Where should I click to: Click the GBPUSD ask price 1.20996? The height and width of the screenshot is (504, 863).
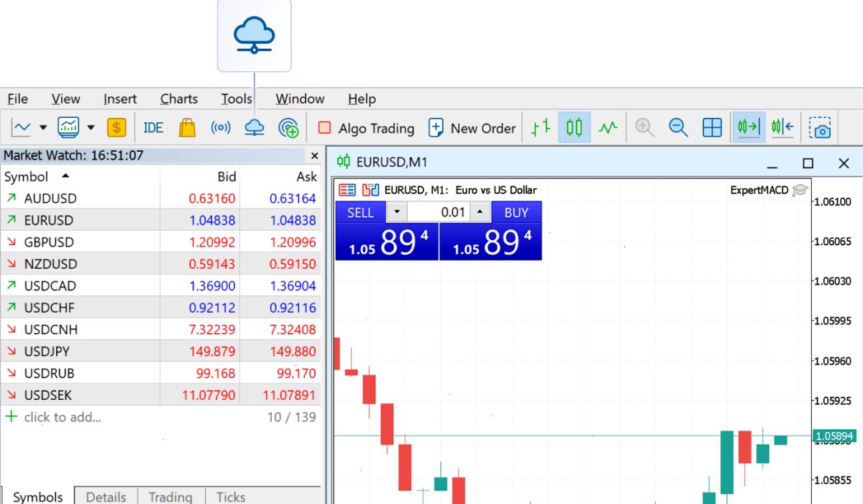(293, 242)
